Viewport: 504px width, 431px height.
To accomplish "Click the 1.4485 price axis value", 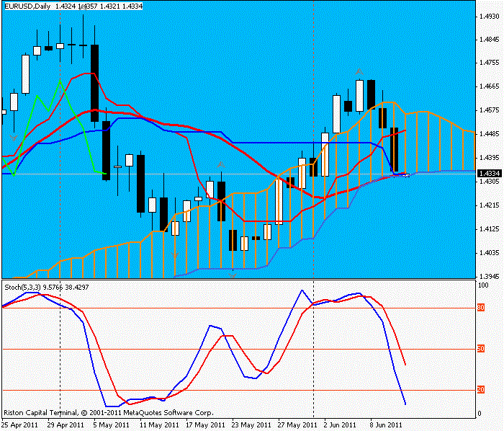I will (489, 134).
